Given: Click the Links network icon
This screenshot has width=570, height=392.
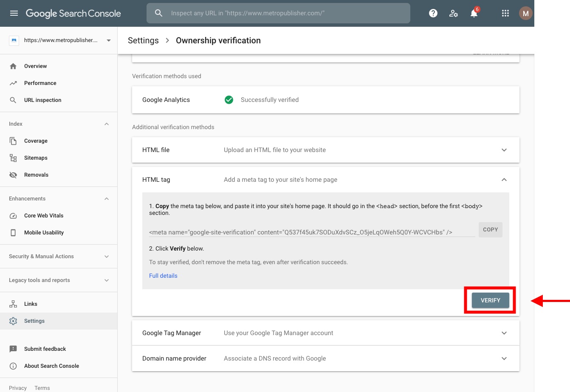Looking at the screenshot, I should click(13, 304).
